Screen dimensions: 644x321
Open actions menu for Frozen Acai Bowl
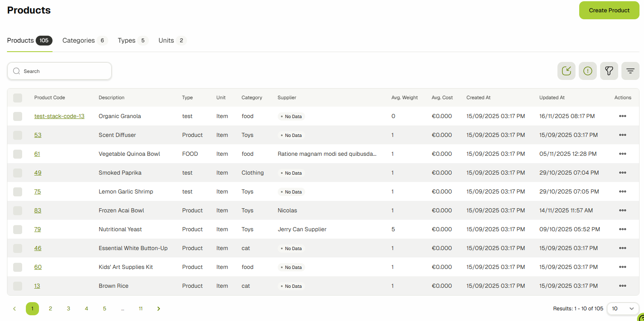click(622, 210)
